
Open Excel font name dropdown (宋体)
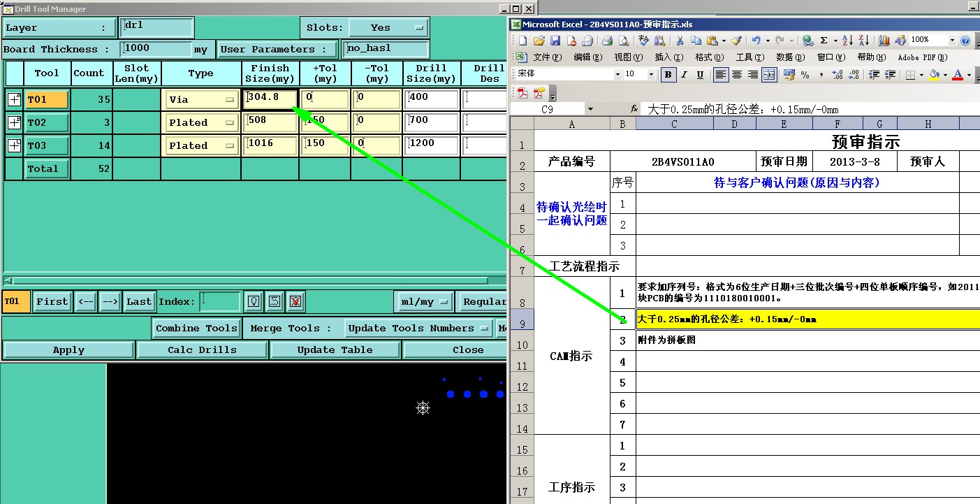[617, 74]
